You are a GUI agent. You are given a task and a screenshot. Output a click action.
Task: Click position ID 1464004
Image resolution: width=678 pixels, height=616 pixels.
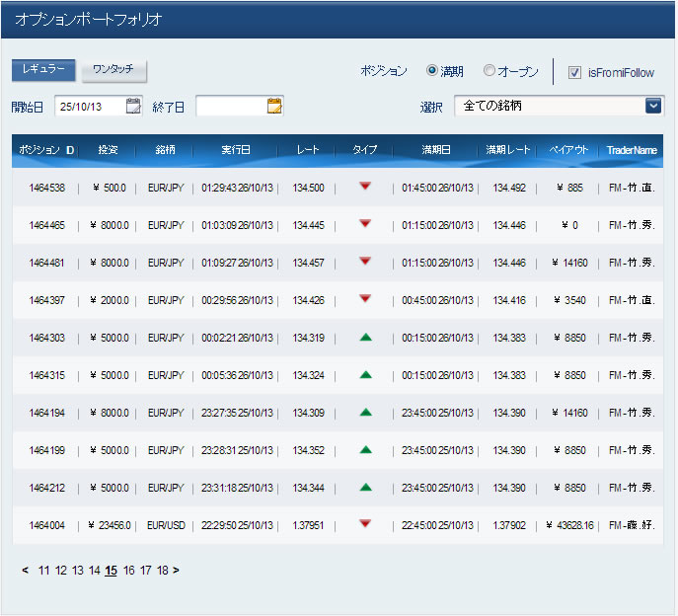46,525
